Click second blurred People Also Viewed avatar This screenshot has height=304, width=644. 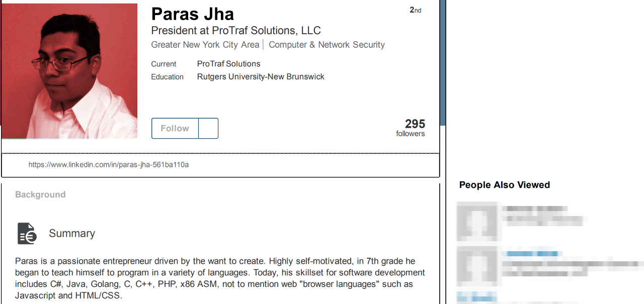point(477,265)
